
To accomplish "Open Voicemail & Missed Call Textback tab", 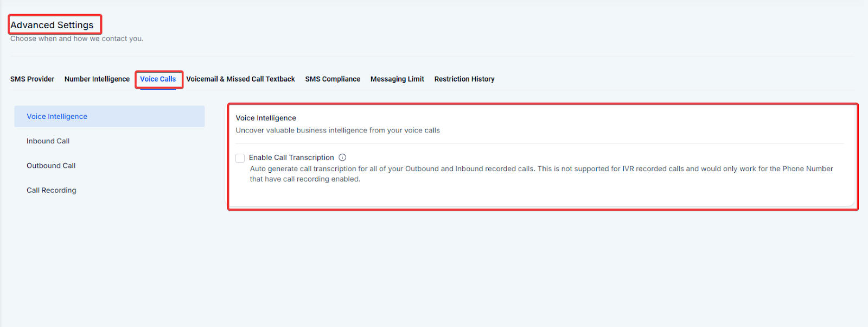I will 241,79.
